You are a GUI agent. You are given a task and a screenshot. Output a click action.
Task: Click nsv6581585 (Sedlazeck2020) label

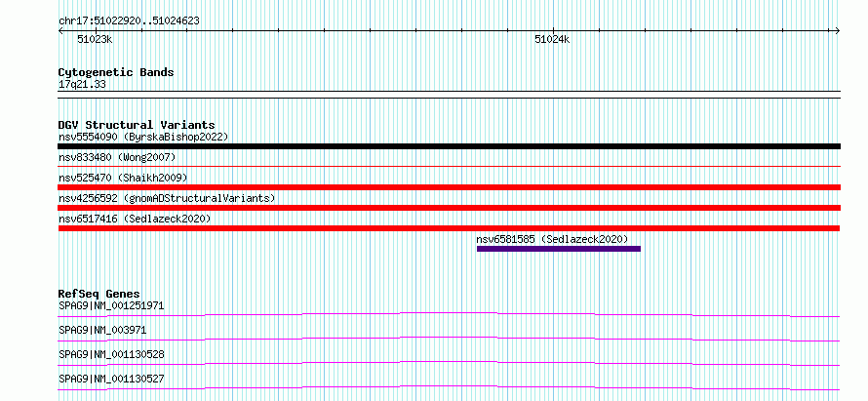click(x=552, y=239)
